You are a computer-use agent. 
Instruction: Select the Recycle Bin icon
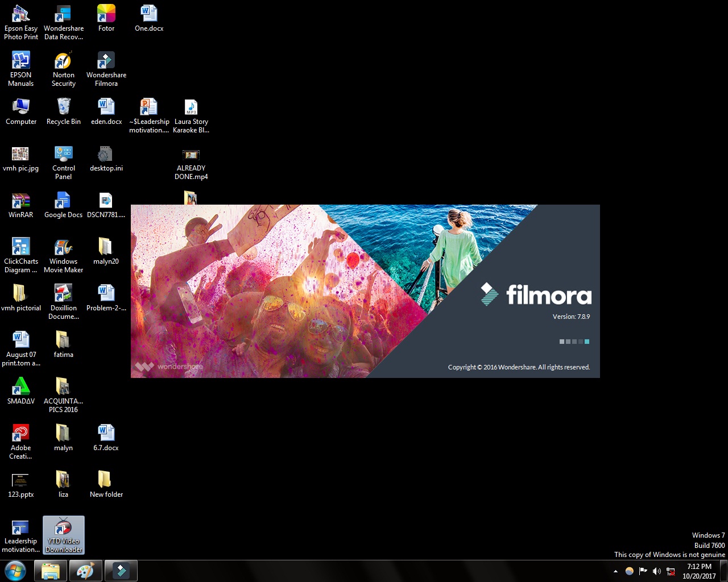[64, 111]
